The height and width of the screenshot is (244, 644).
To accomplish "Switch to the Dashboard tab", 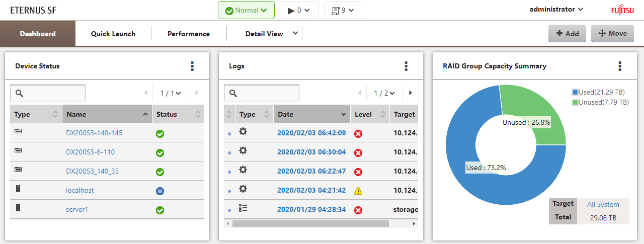I will tap(38, 34).
